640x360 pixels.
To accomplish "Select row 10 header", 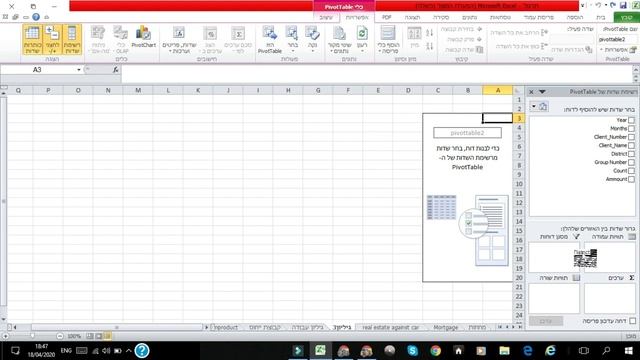I will click(519, 184).
